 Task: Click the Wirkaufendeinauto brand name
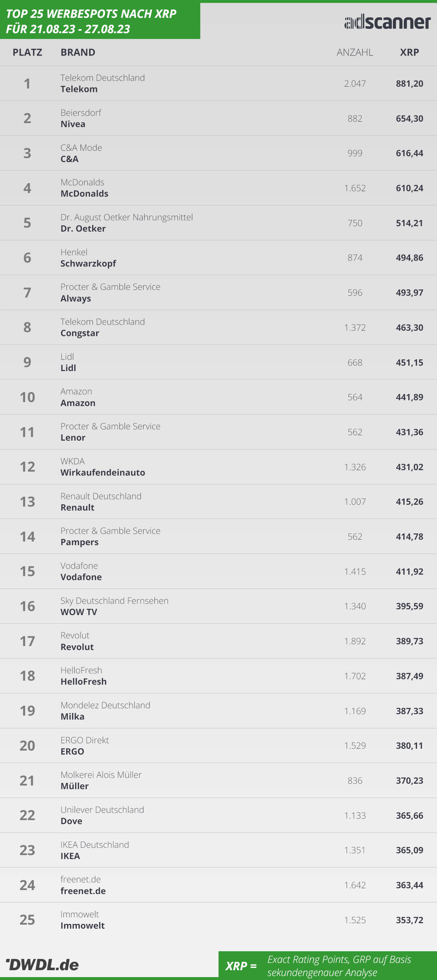point(103,472)
